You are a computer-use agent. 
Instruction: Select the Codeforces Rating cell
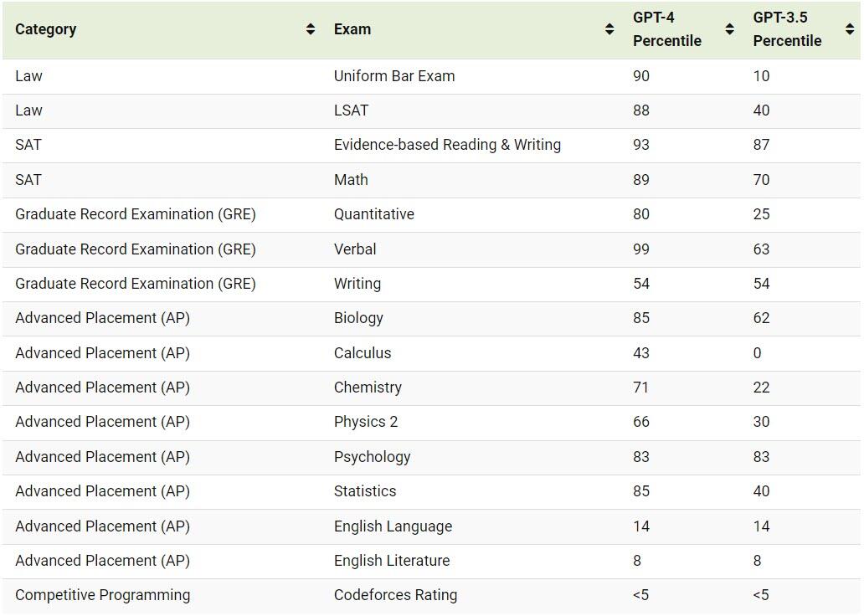click(x=395, y=595)
